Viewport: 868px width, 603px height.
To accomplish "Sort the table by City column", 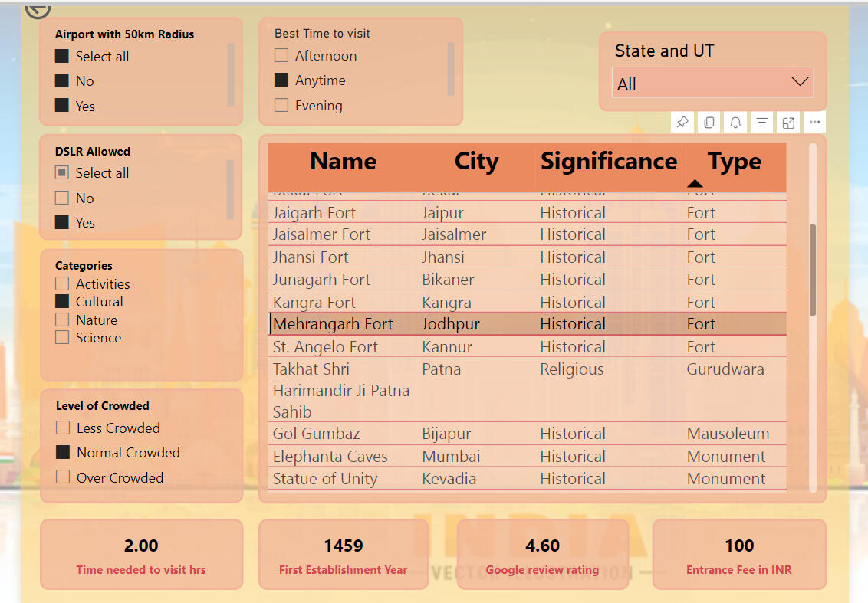I will click(x=475, y=162).
